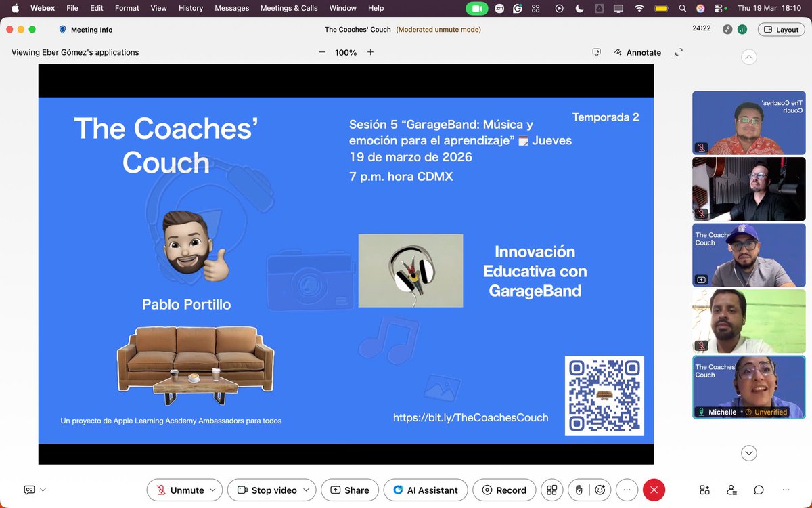
Task: Start annotating the shared screen
Action: [637, 52]
